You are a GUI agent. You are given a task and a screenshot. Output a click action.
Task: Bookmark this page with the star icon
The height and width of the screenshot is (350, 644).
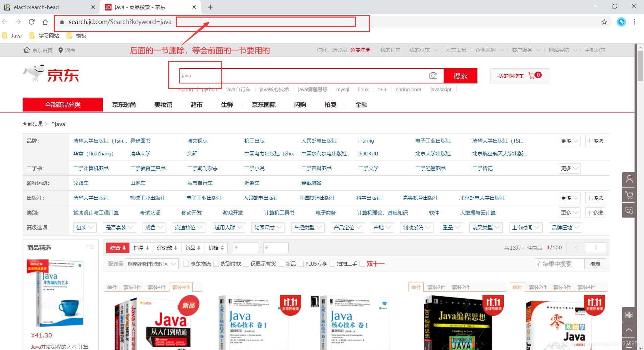click(x=604, y=22)
